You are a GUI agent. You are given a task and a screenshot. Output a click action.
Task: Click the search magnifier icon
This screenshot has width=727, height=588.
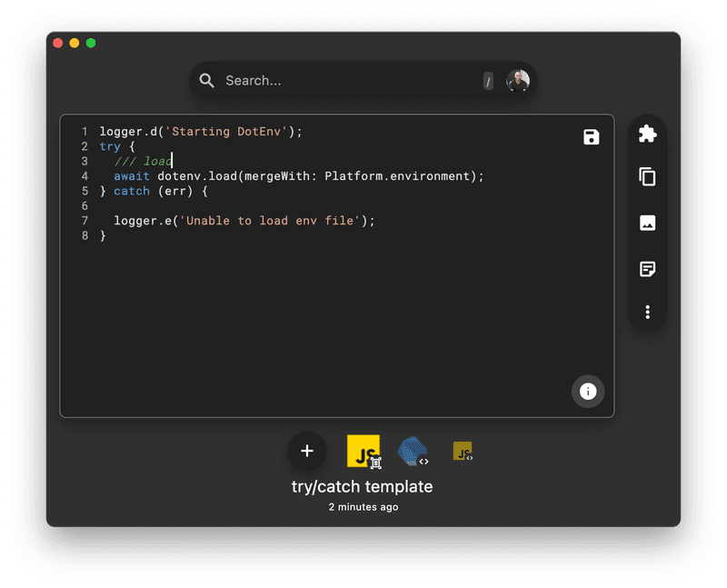[x=207, y=80]
